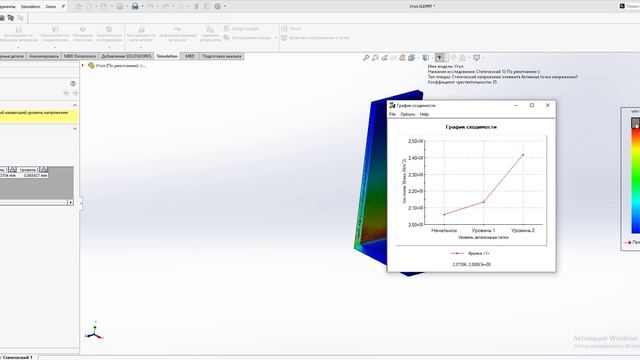Click the Инструменты эпюры button

tap(247, 38)
